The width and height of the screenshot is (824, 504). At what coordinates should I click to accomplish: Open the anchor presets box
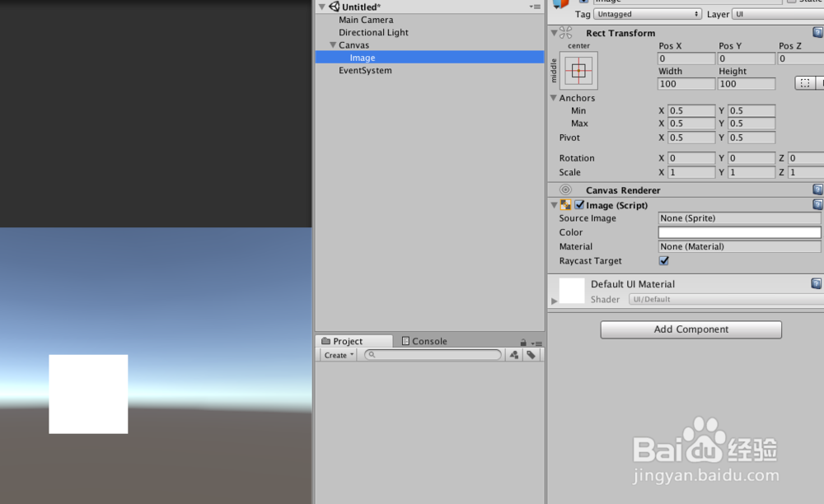(578, 70)
